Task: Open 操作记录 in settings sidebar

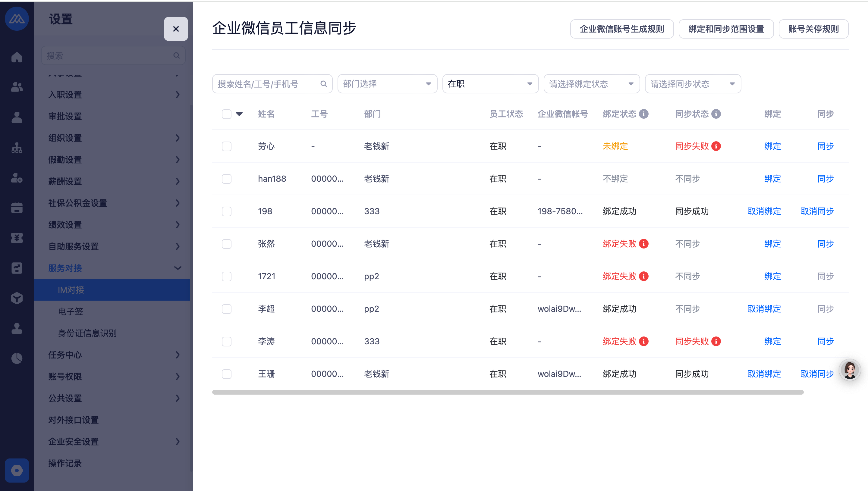Action: click(65, 463)
